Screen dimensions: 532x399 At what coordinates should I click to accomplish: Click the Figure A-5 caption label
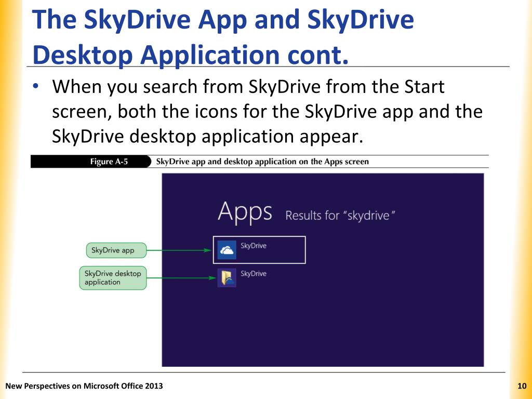tap(109, 162)
